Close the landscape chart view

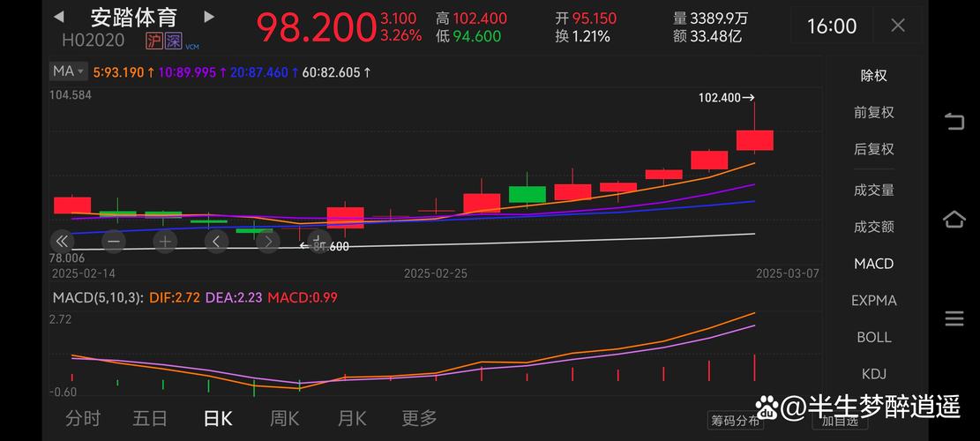897,26
